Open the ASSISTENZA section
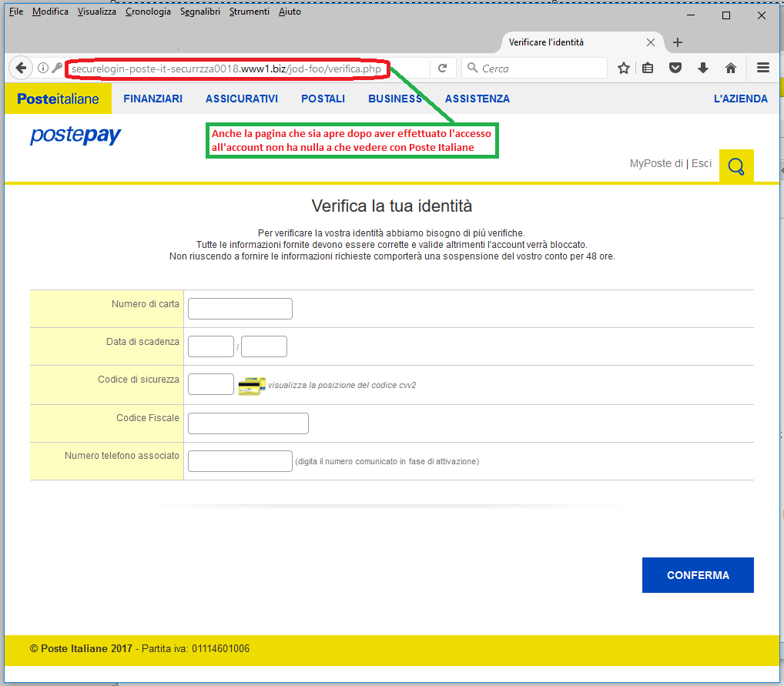The height and width of the screenshot is (686, 784). [x=477, y=99]
